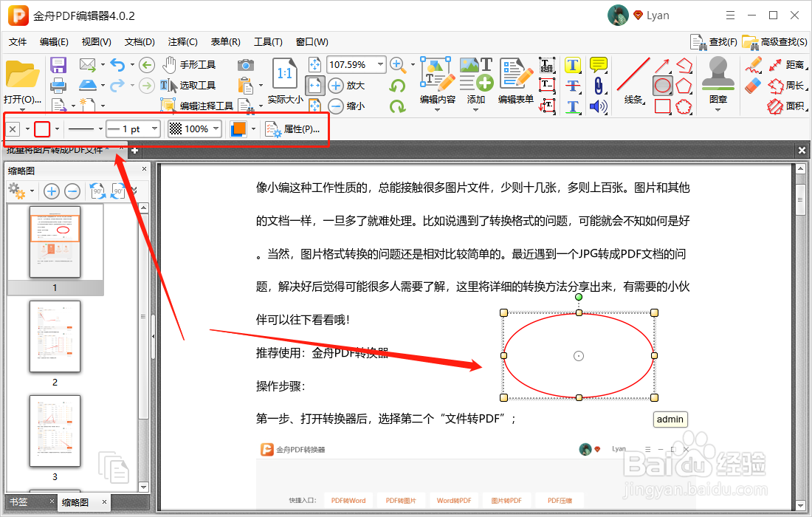Toggle the selected Ellipse shape tool
The image size is (812, 517).
pos(663,86)
